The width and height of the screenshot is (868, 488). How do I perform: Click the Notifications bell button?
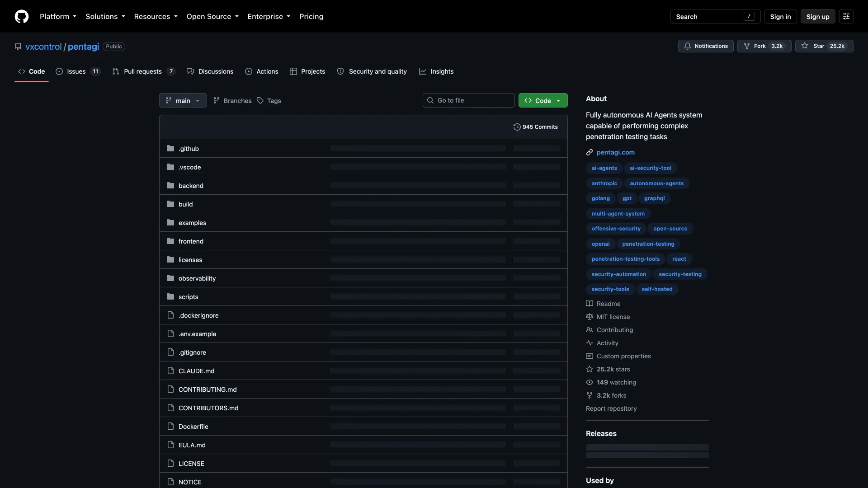tap(706, 46)
